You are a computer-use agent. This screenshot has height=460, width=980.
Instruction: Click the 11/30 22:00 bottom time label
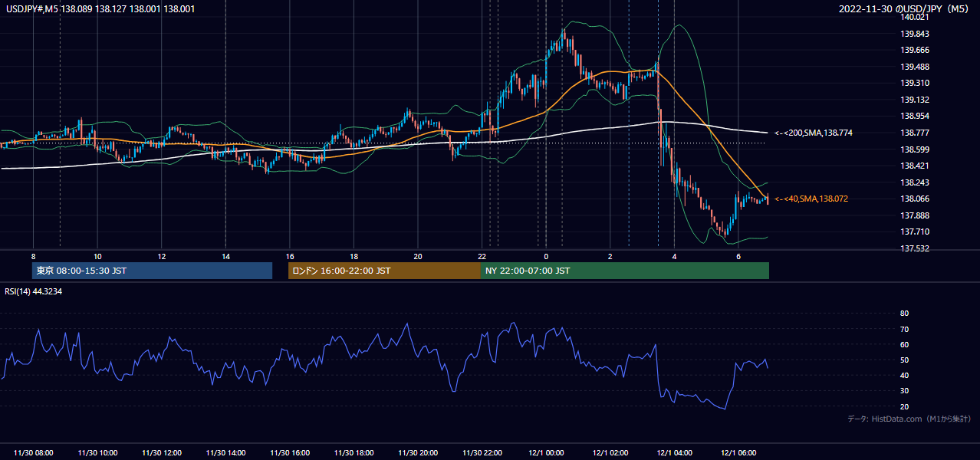tap(482, 453)
